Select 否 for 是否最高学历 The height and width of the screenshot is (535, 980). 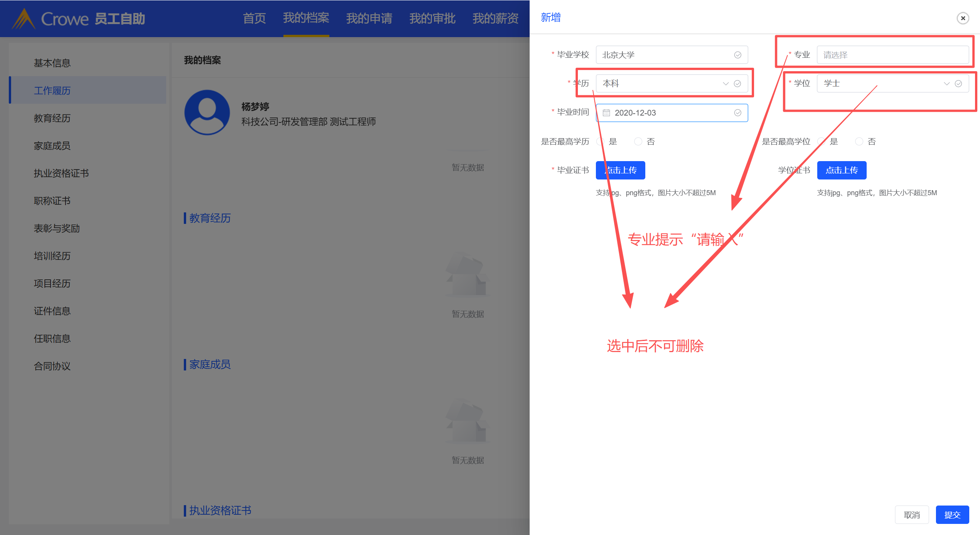638,142
